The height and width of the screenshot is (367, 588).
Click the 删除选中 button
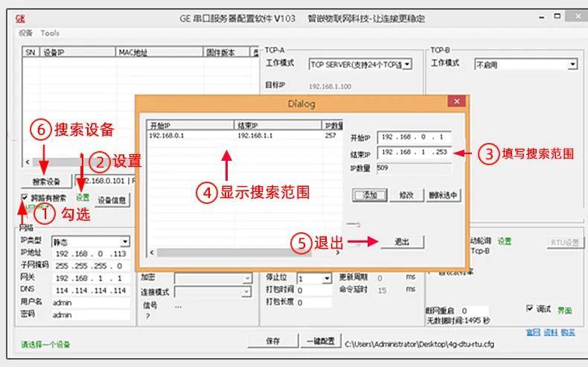click(x=444, y=195)
